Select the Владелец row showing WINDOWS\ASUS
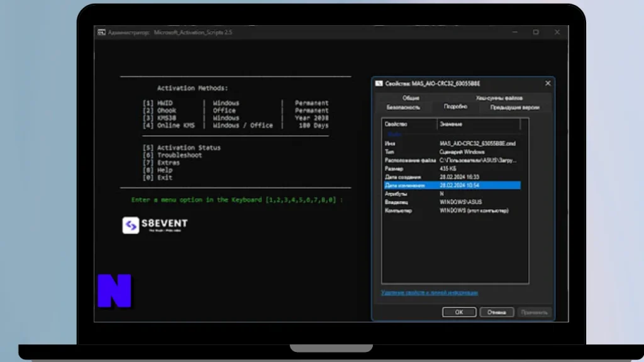Image resolution: width=644 pixels, height=362 pixels. (452, 202)
